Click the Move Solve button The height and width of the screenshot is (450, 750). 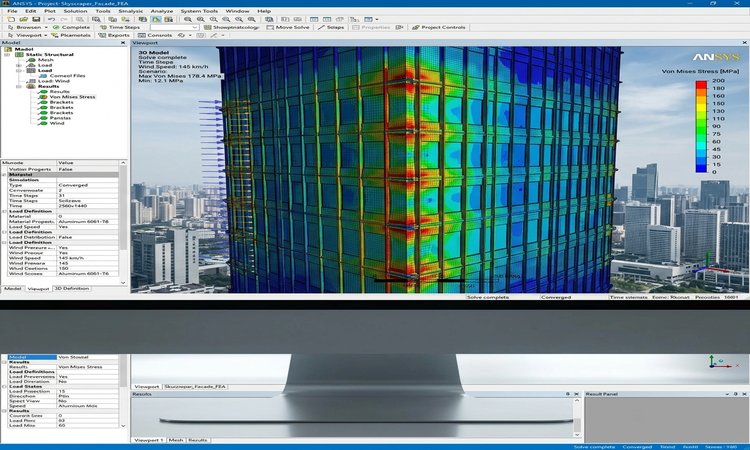pyautogui.click(x=288, y=27)
